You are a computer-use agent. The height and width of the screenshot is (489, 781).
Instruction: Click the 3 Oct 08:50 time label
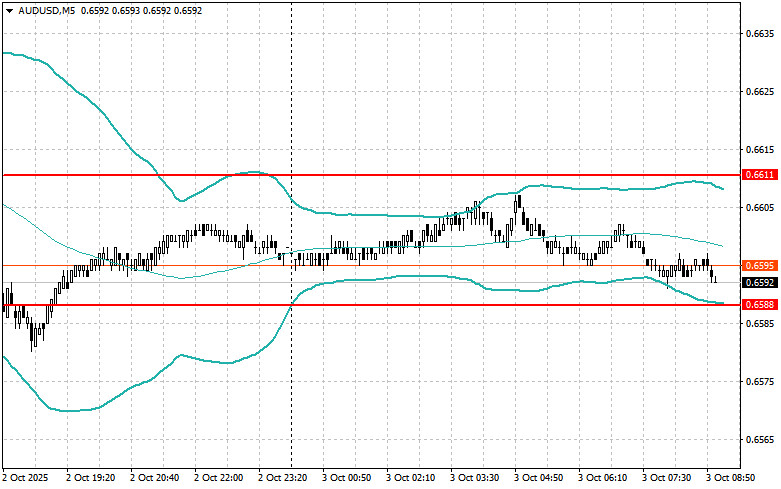coord(731,478)
